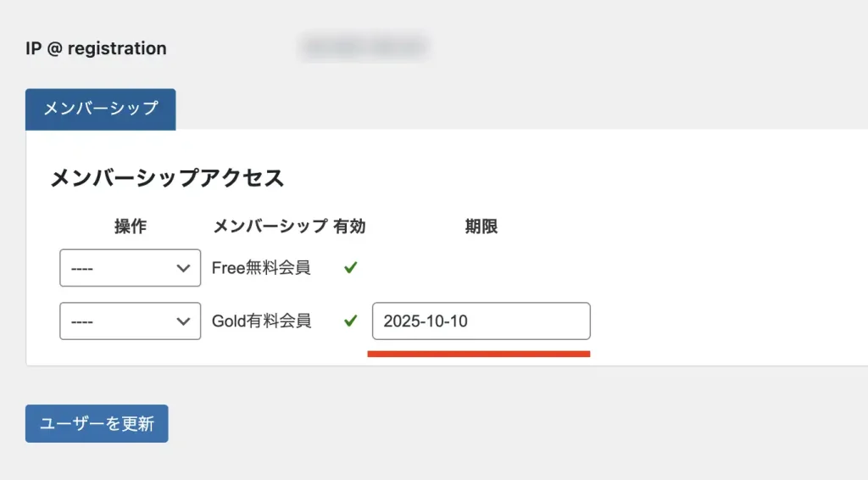Click the Free無料会員 membership label
The height and width of the screenshot is (480, 868).
261,268
